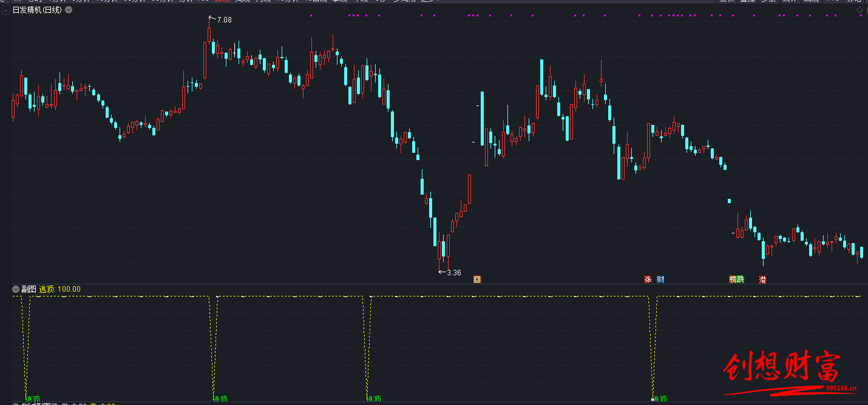Click the blue 财 marker icon
Screen dimensions: 868x405
click(x=660, y=279)
